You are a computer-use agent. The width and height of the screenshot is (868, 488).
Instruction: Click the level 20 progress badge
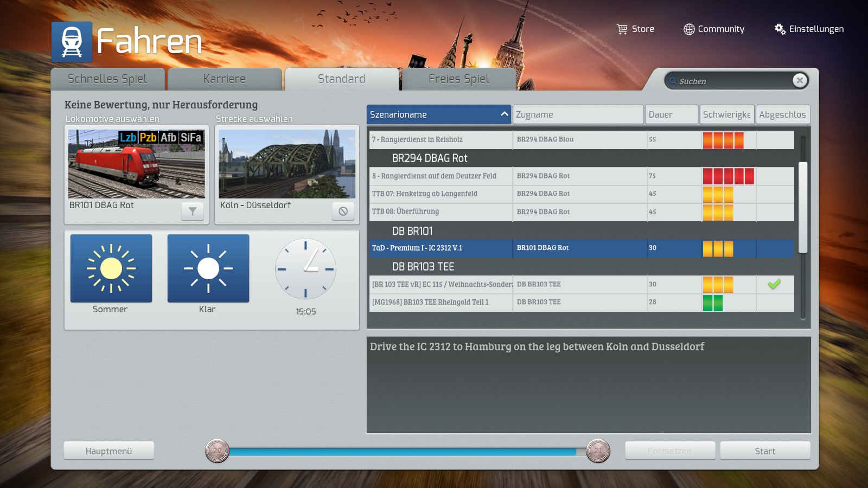218,451
